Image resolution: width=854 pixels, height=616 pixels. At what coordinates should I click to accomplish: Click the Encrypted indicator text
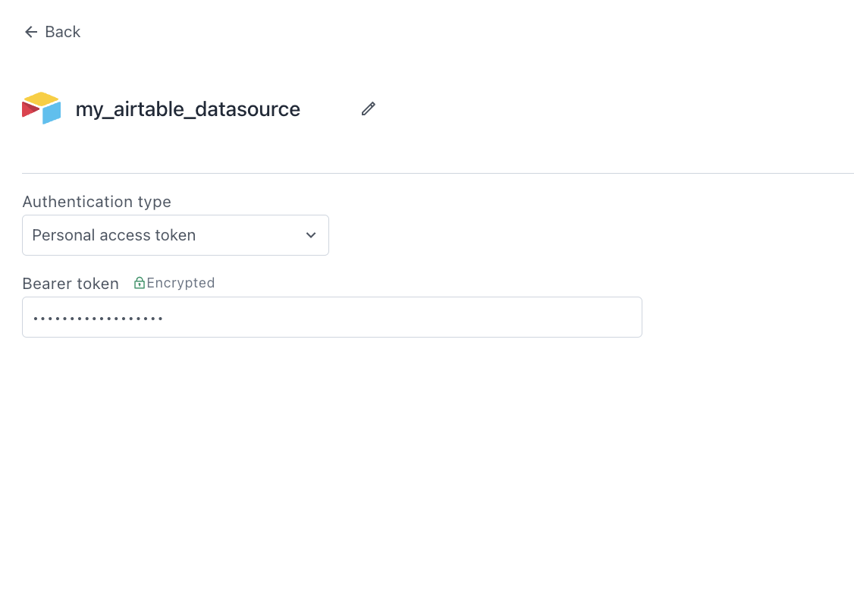click(181, 283)
